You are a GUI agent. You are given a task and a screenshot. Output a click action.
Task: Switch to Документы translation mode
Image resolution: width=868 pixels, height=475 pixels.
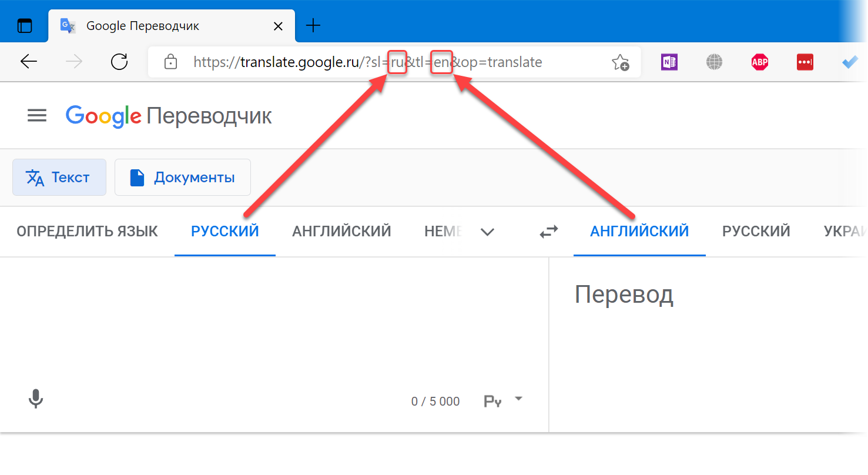183,177
